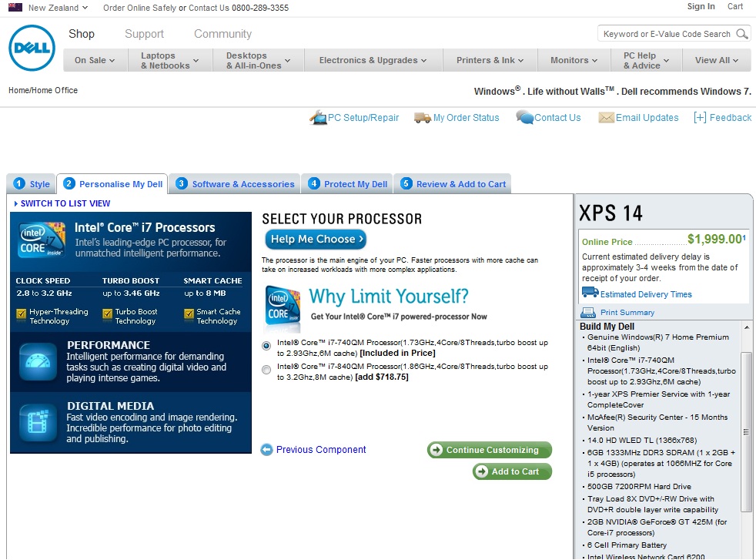The height and width of the screenshot is (560, 756).
Task: Click the Feedback plus icon
Action: click(x=700, y=118)
